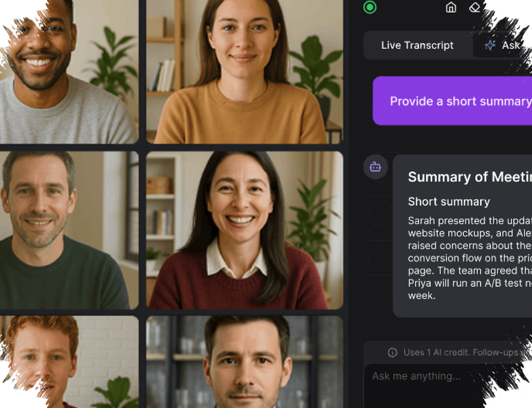Select video tile of man in gray sweater
Screen dimensions: 532x408
coord(69,71)
